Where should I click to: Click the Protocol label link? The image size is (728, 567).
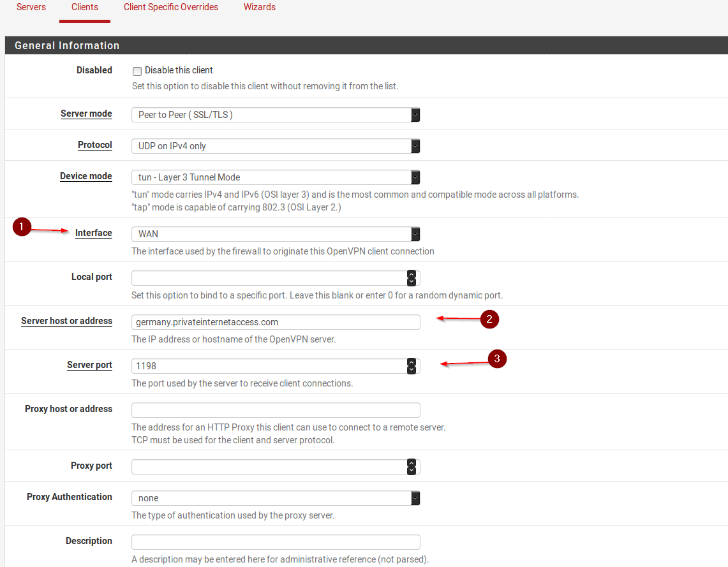(x=94, y=145)
